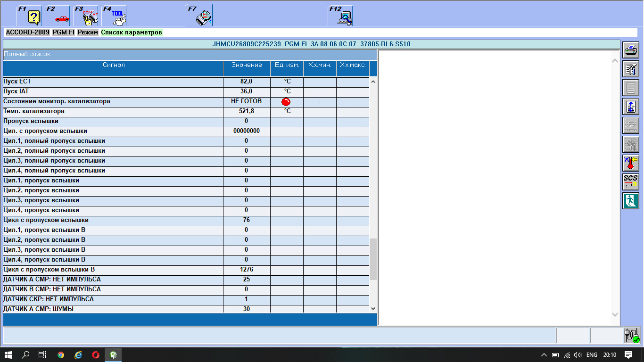The height and width of the screenshot is (362, 644).
Task: Click the green exit door icon
Action: point(630,201)
